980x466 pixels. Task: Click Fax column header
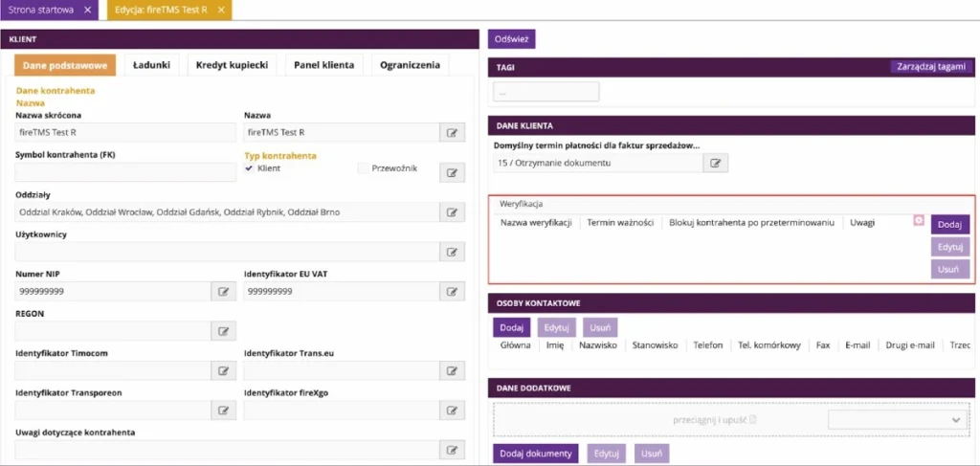click(823, 344)
